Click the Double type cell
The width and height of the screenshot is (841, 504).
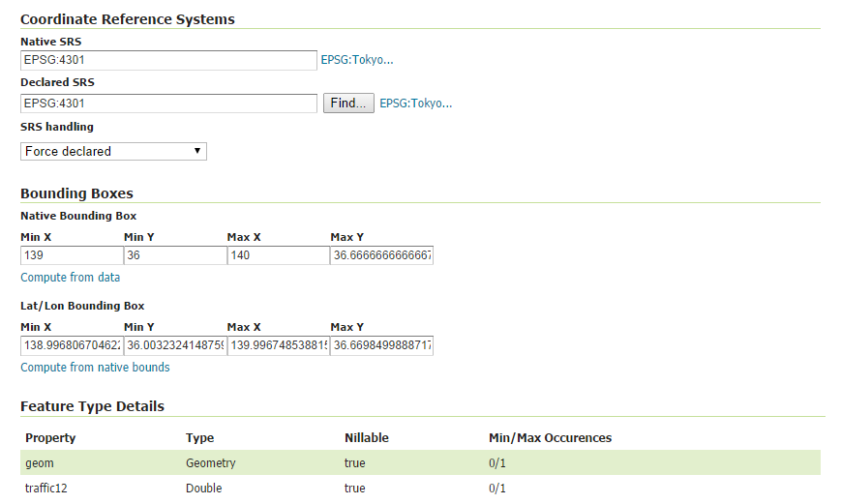[x=203, y=489]
